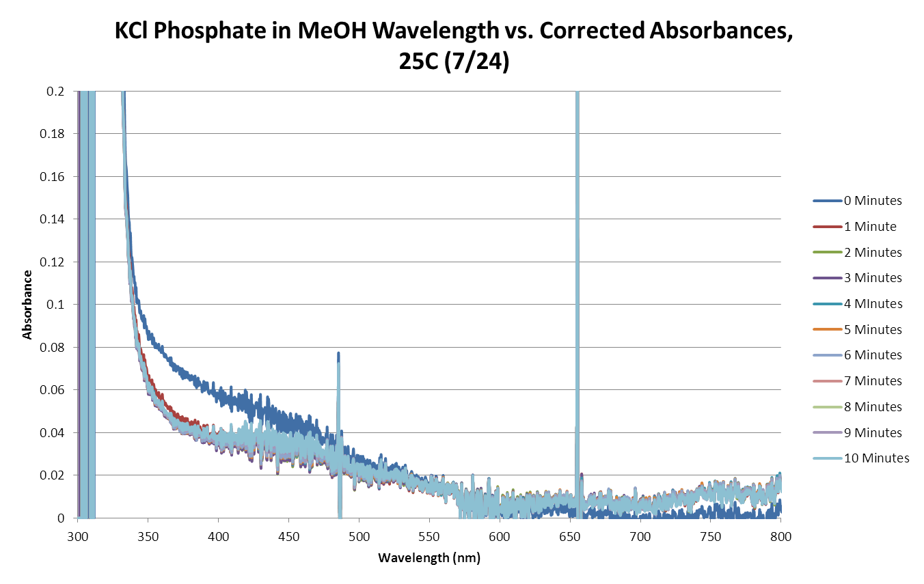This screenshot has width=924, height=584.
Task: Select the 300 tick label on the x-axis
Action: (x=78, y=537)
